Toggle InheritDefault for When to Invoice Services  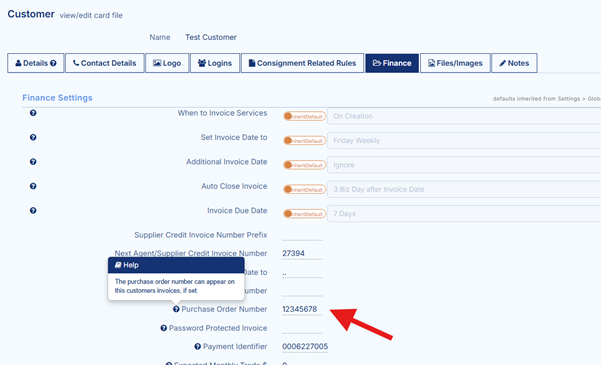(x=304, y=116)
